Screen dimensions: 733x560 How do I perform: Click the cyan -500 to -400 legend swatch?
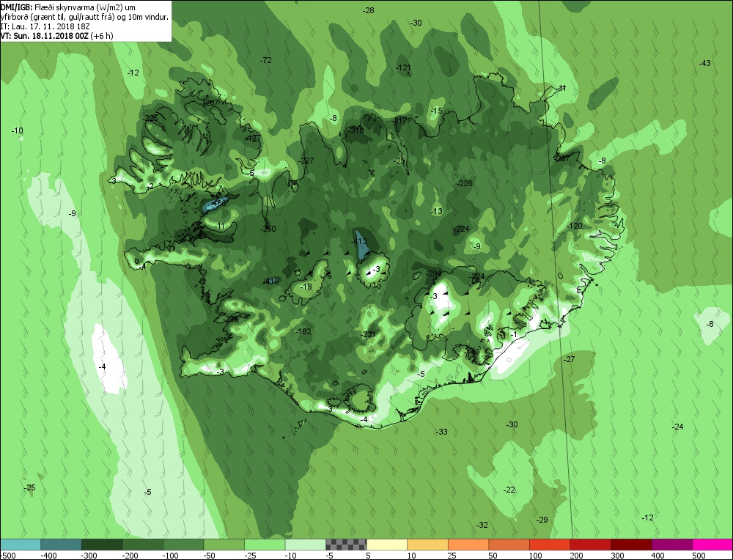click(20, 545)
